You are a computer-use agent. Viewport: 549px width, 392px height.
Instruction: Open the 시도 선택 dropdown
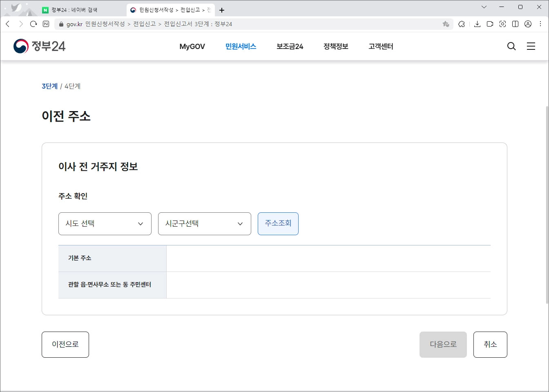coord(105,224)
